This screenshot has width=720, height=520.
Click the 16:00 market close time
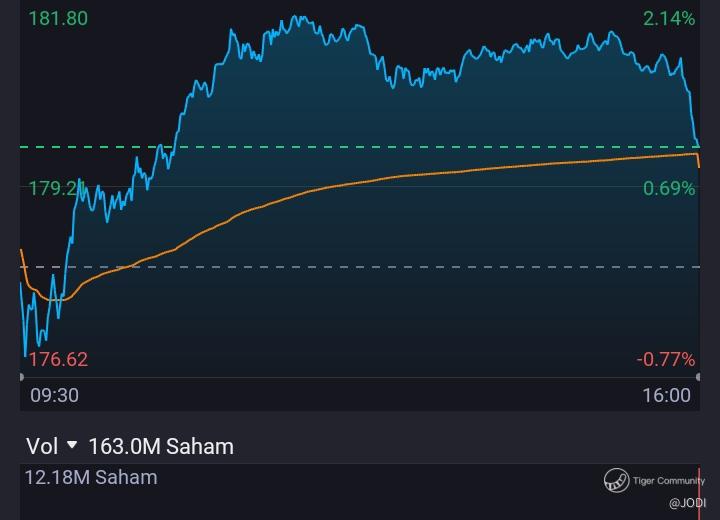tap(666, 395)
